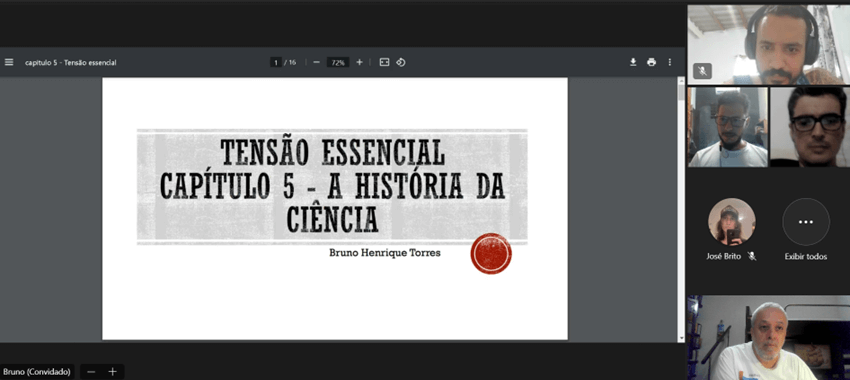Select the gray-haired participant video tile
Screen dimensions: 850x380
(769, 338)
